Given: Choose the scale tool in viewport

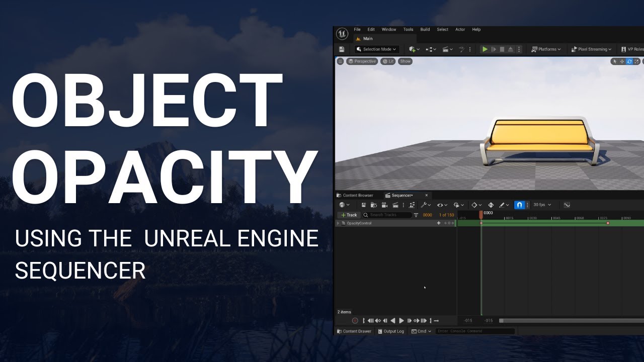Looking at the screenshot, I should pos(636,61).
